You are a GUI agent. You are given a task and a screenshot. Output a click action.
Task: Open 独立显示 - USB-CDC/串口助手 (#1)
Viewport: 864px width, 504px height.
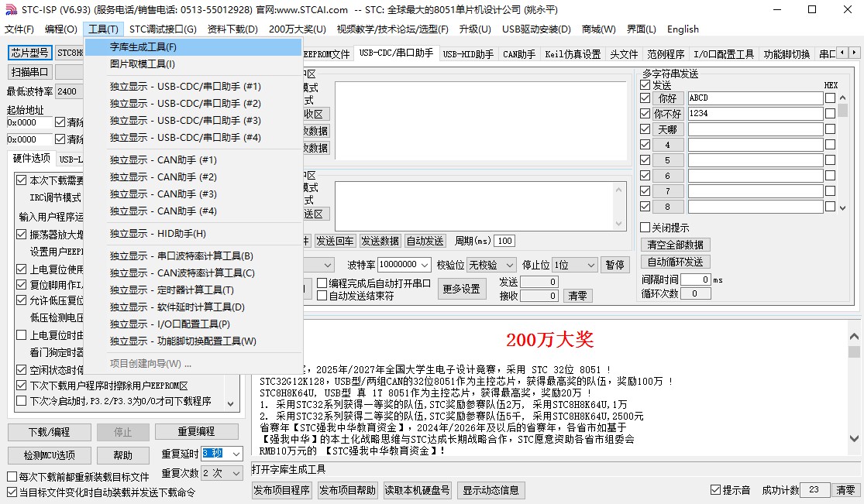pyautogui.click(x=194, y=87)
